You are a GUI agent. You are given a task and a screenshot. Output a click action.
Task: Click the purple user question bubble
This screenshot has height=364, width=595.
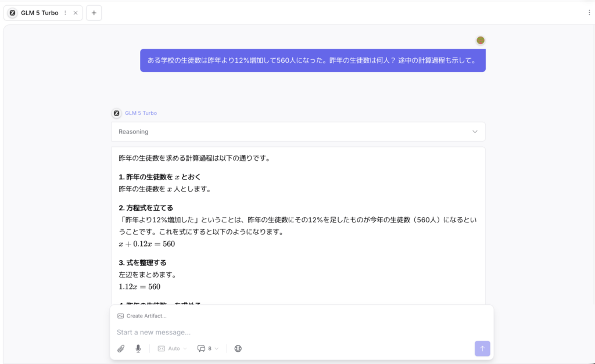tap(313, 60)
